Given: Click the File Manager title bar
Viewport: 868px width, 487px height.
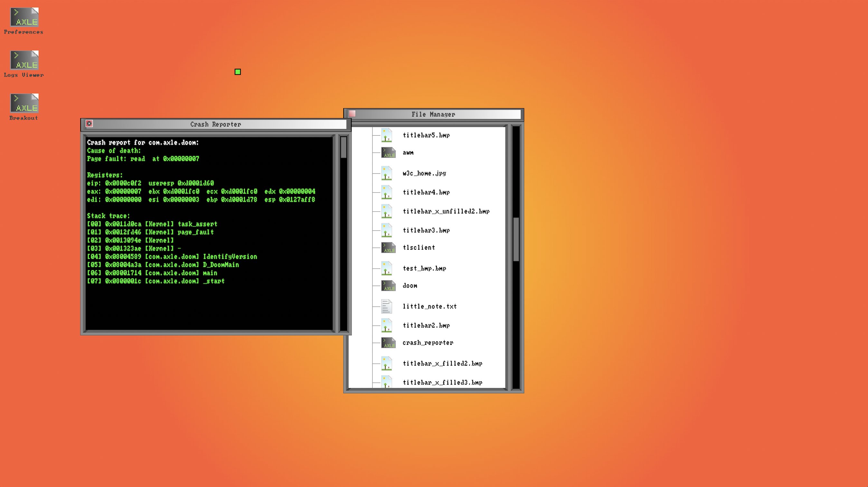Looking at the screenshot, I should pyautogui.click(x=433, y=115).
